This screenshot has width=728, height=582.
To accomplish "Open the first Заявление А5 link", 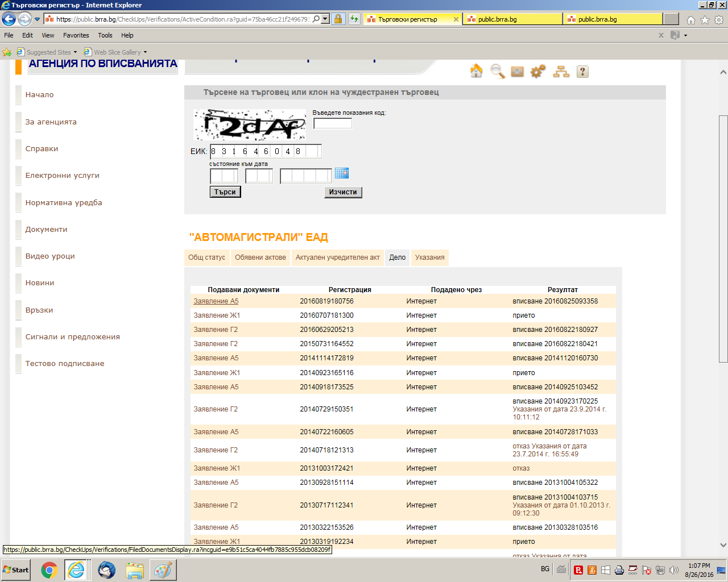I will click(216, 301).
